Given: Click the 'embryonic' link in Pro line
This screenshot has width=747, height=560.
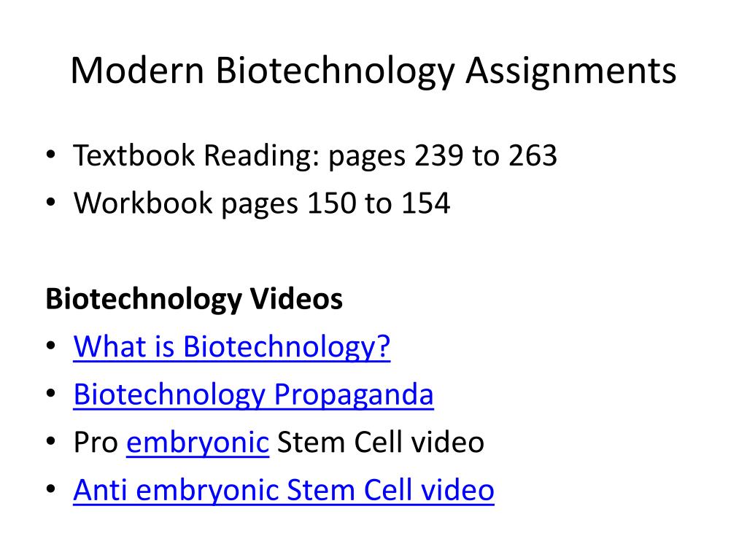Looking at the screenshot, I should (x=198, y=443).
